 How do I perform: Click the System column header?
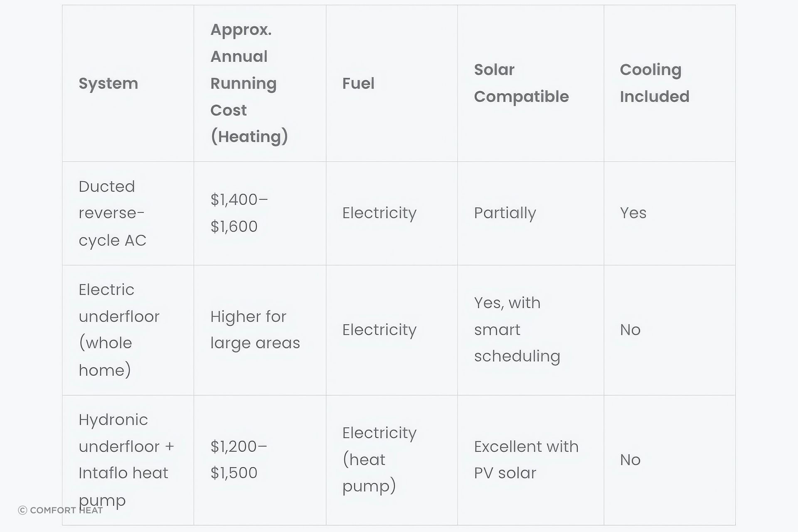(x=128, y=83)
